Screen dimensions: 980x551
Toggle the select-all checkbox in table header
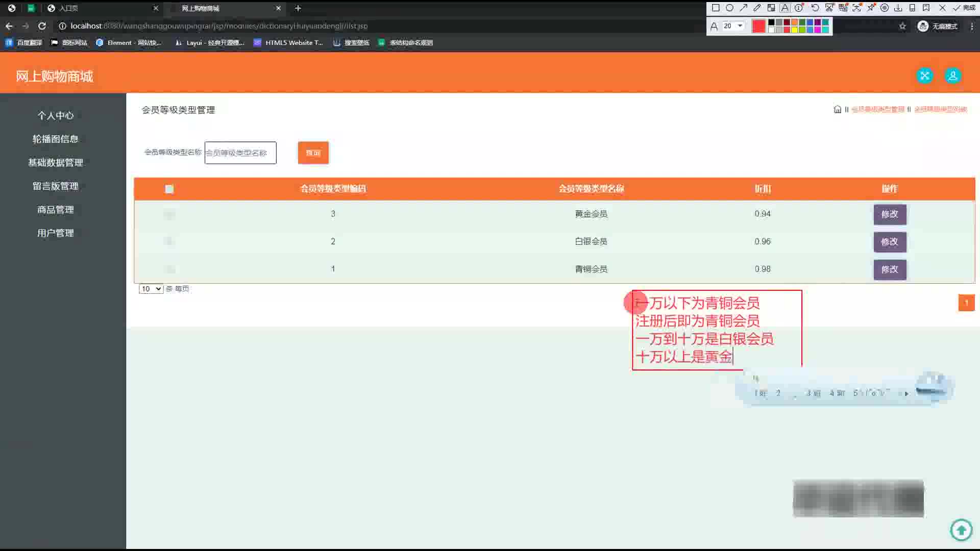(x=169, y=189)
